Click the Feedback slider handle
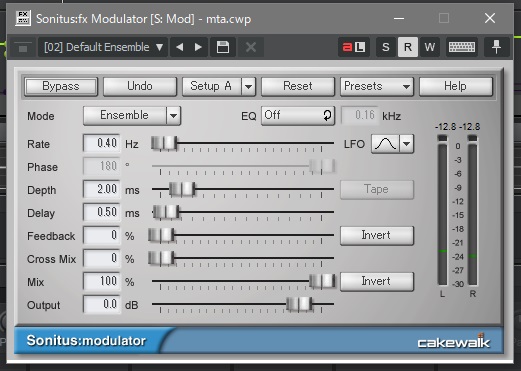The image size is (521, 371). pos(161,235)
